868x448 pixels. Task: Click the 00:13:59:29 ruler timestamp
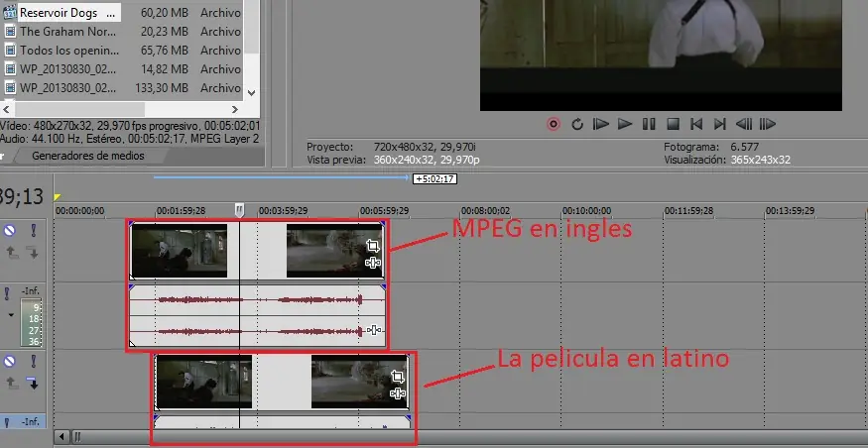[790, 211]
